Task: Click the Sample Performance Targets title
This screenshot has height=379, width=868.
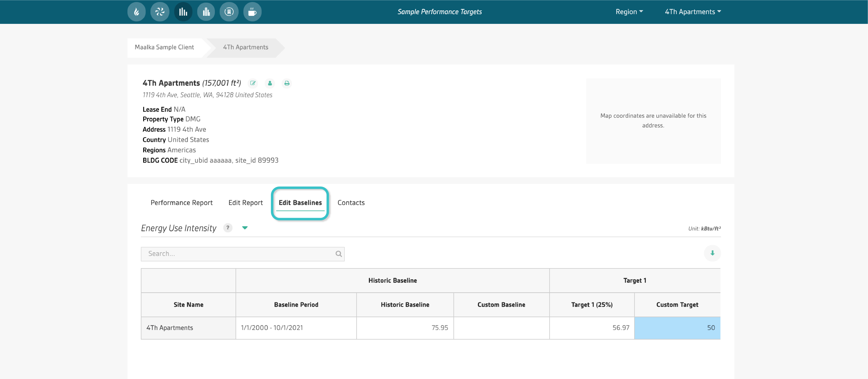Action: click(x=439, y=12)
